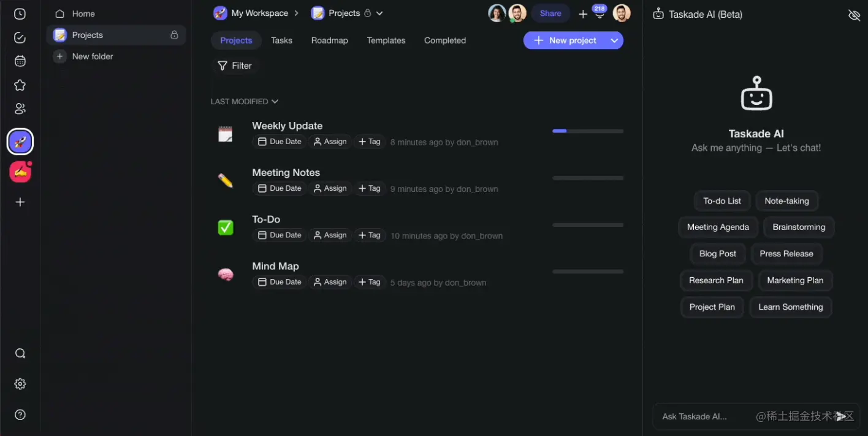Click the lock icon on Projects folder row
868x436 pixels.
click(174, 35)
